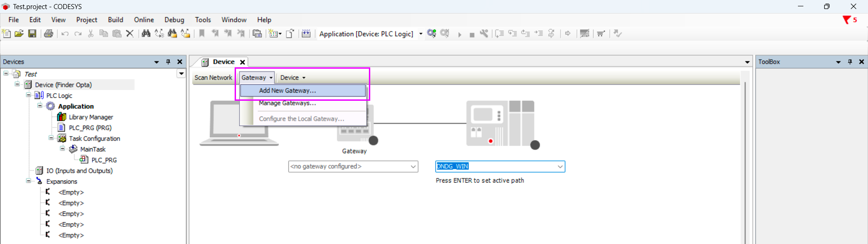Open the Device dropdown button
868x244 pixels.
[x=292, y=78]
